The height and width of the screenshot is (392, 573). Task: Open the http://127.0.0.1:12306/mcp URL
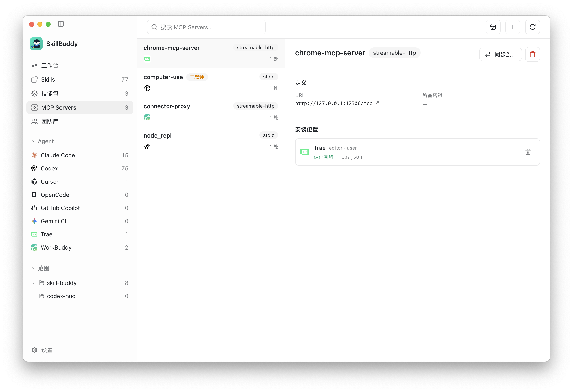tap(334, 103)
